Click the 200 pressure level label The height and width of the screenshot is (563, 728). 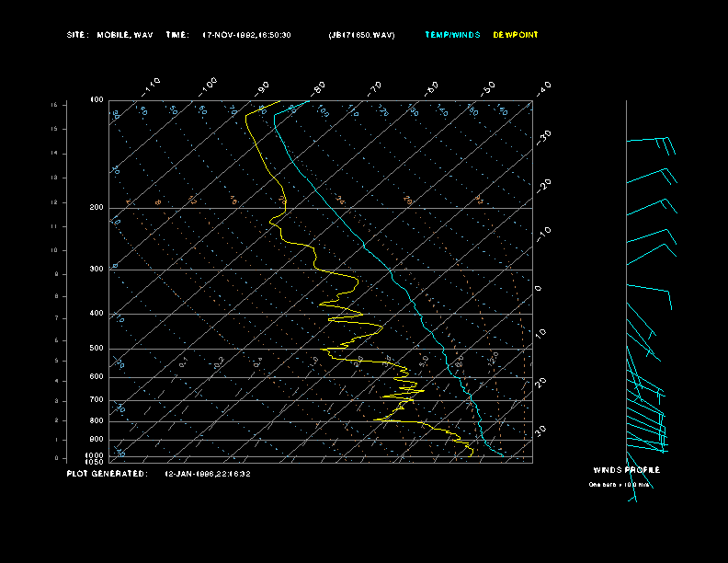click(97, 208)
